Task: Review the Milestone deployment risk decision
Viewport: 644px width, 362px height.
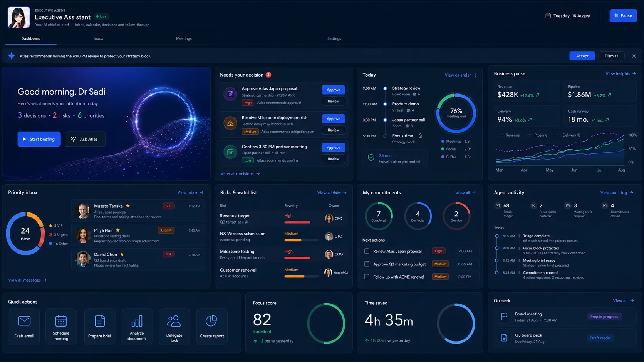Action: [x=334, y=130]
